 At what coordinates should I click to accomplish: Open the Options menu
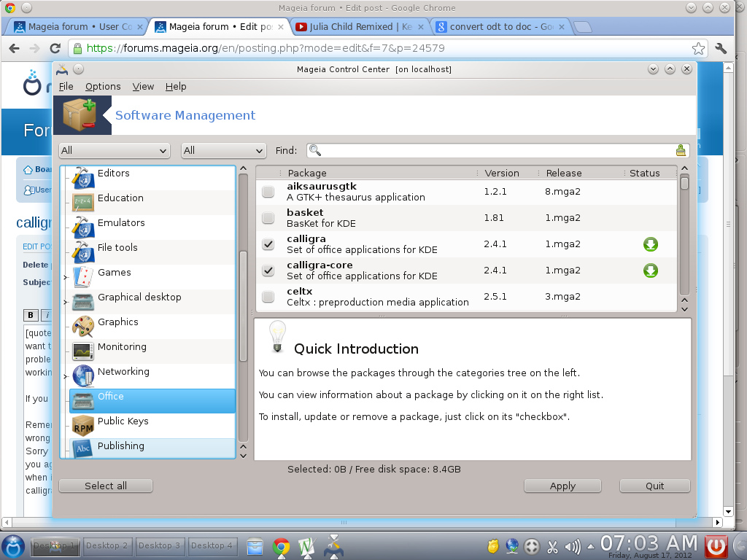(x=103, y=87)
